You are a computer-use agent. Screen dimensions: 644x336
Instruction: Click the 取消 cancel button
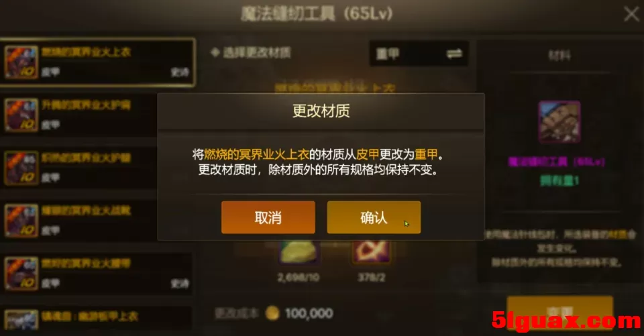[268, 217]
